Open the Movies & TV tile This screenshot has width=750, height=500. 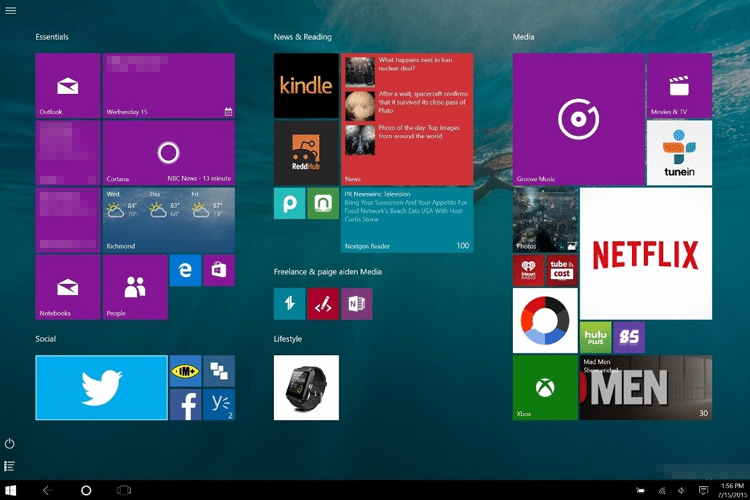point(679,86)
